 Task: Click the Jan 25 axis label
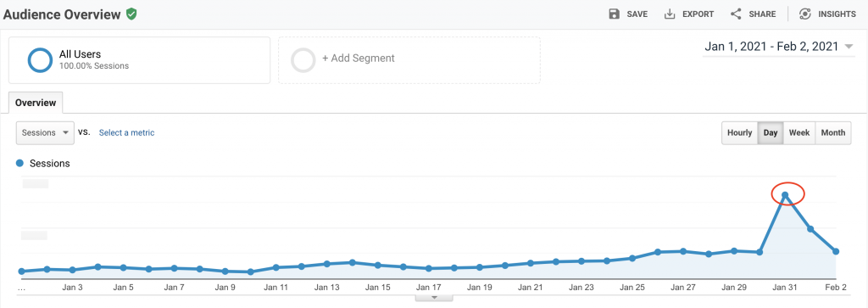tap(632, 288)
